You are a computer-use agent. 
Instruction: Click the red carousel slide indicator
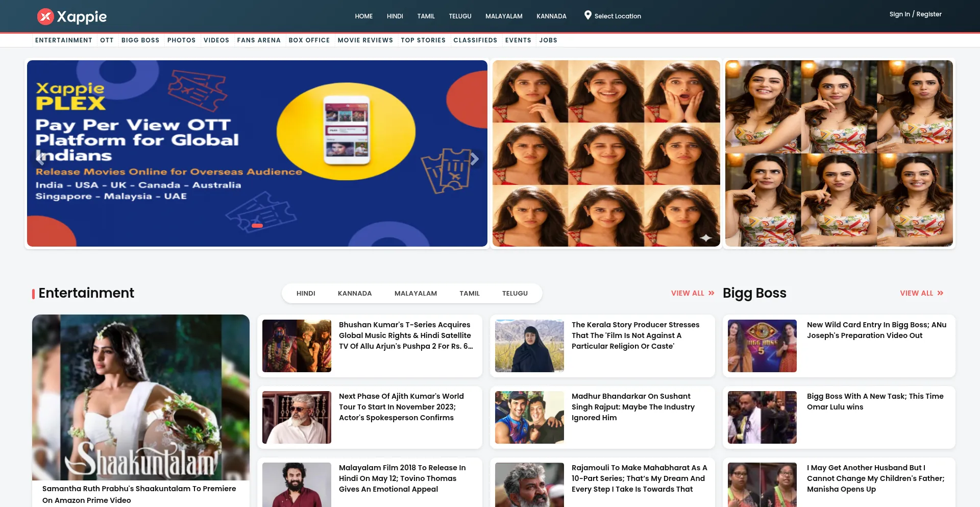pyautogui.click(x=257, y=226)
